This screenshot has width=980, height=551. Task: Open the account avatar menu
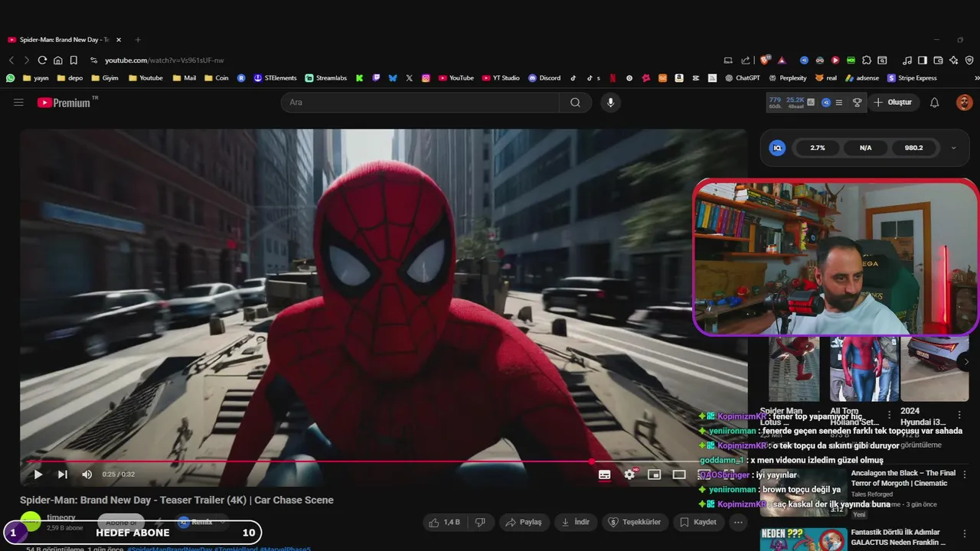click(964, 103)
